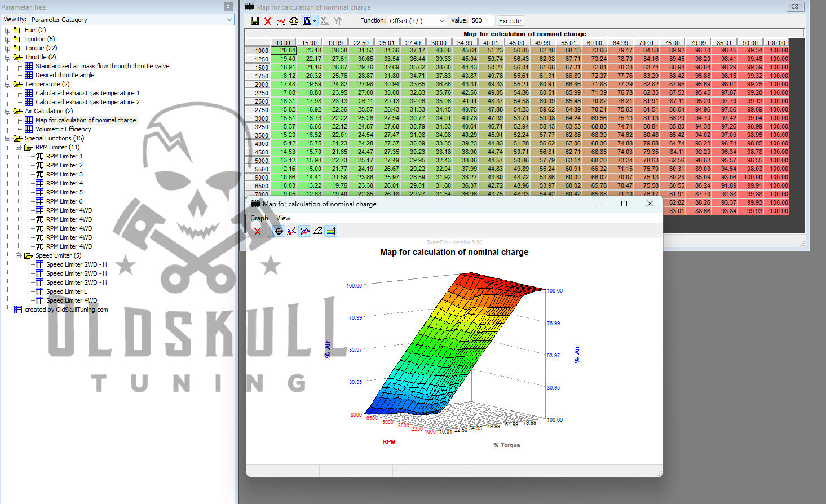Click the yellow folder icon of Speed Limiter (5)
826x504 pixels.
tap(28, 255)
